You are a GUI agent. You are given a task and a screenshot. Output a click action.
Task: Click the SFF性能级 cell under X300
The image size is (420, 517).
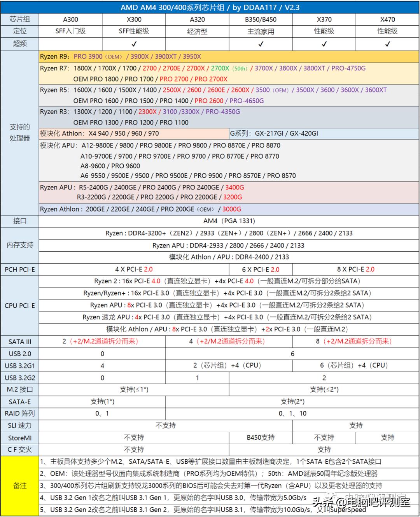(x=134, y=31)
